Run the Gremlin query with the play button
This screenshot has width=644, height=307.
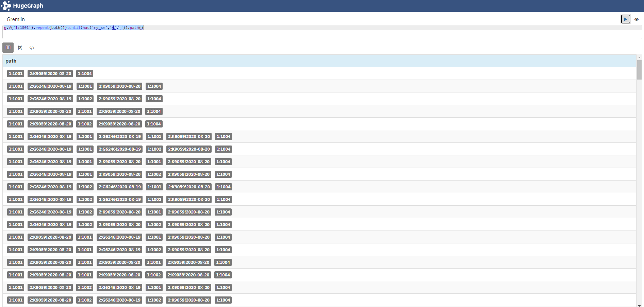click(x=626, y=19)
